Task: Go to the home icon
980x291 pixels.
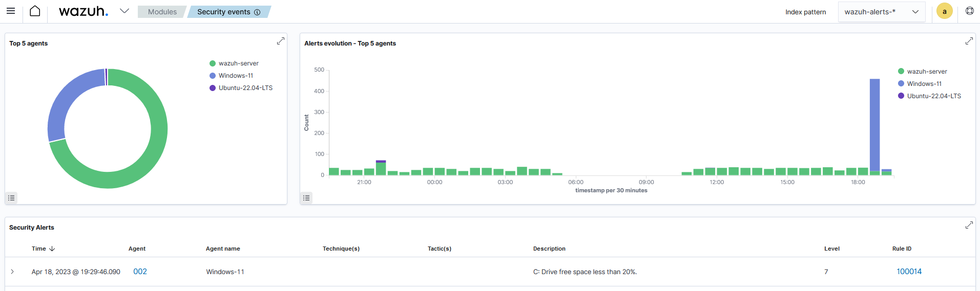Action: (x=35, y=11)
